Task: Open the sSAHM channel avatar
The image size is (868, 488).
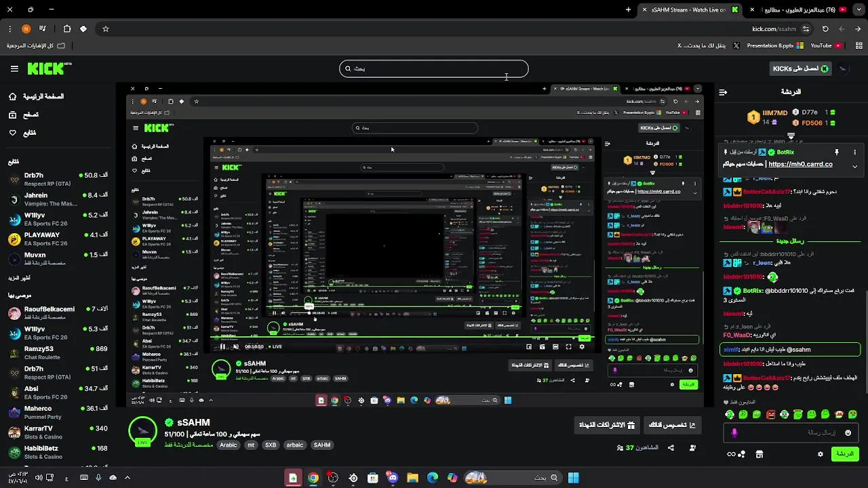Action: [142, 432]
